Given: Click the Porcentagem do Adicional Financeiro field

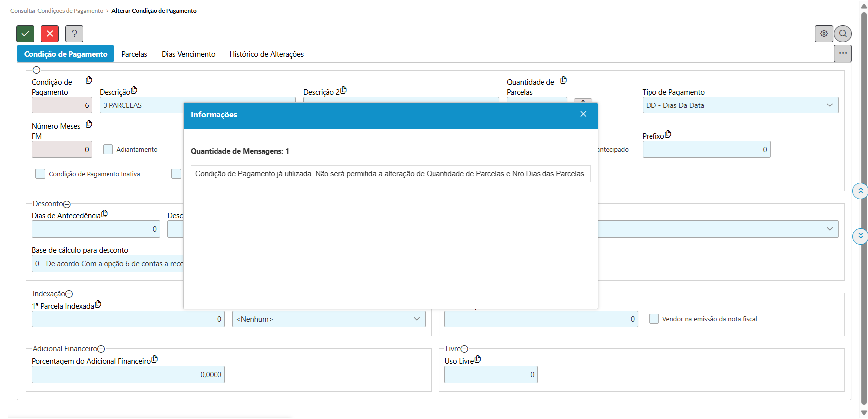Looking at the screenshot, I should point(128,375).
